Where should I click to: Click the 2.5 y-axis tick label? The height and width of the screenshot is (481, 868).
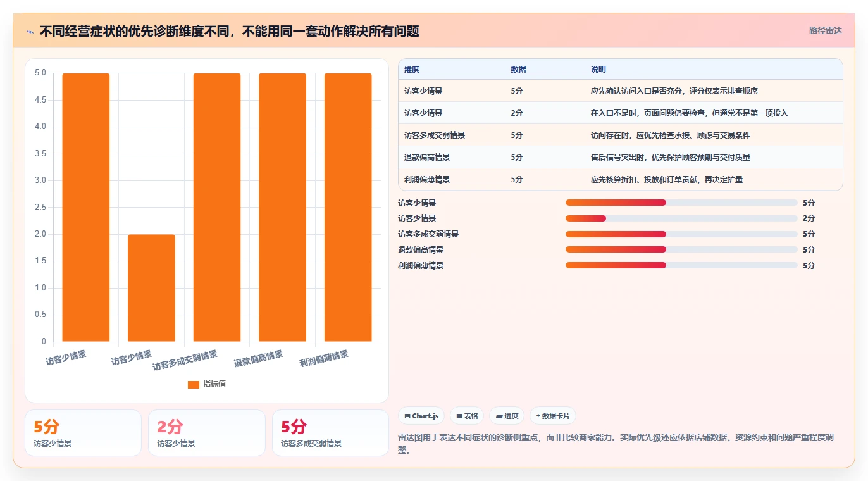(40, 208)
